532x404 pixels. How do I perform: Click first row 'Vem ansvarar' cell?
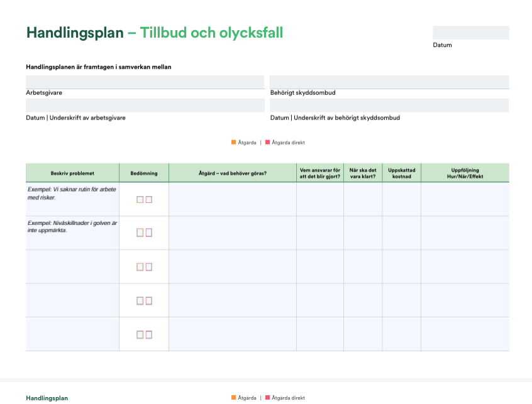[319, 199]
